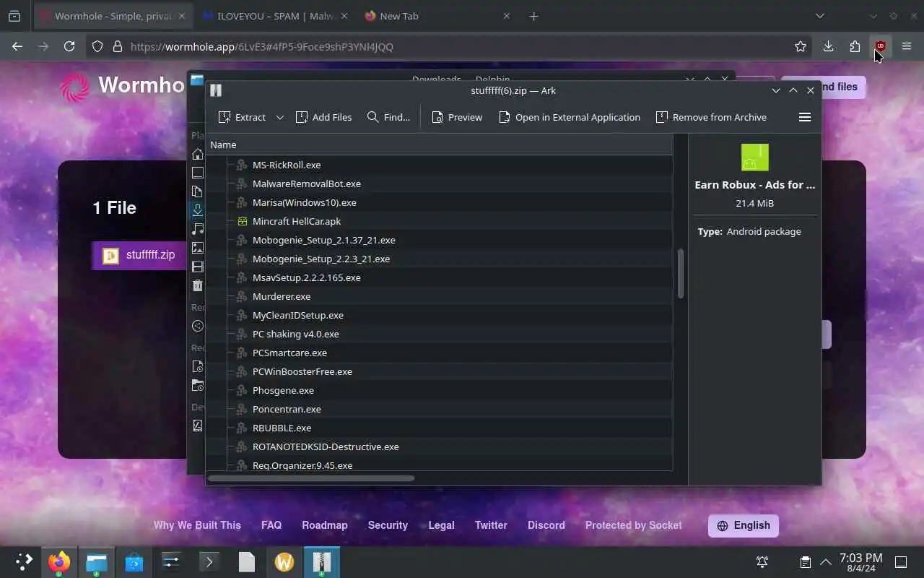Select Marisa(Windows10).exe entry
This screenshot has height=578, width=924.
(x=304, y=202)
